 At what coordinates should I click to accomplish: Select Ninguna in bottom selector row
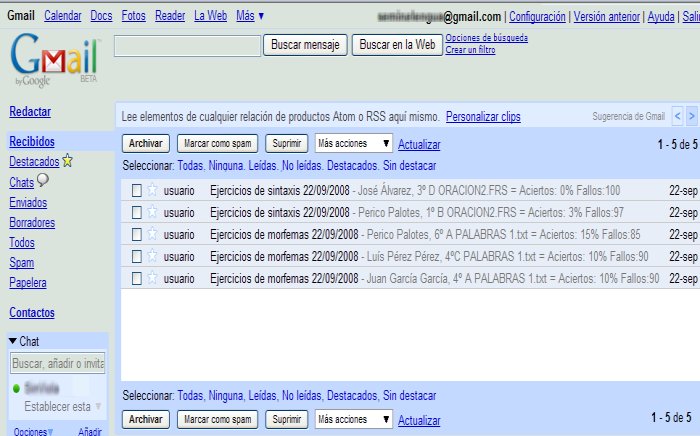pyautogui.click(x=226, y=395)
